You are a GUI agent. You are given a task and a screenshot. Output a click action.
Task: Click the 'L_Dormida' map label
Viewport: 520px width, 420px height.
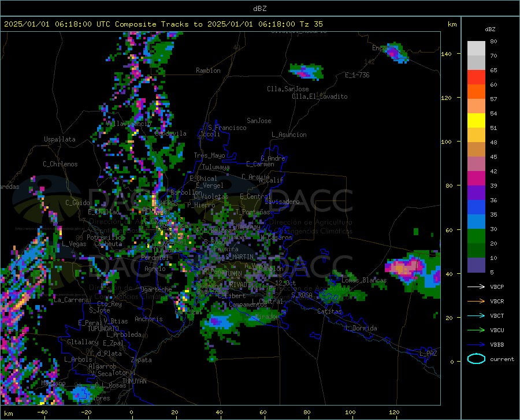click(x=361, y=328)
